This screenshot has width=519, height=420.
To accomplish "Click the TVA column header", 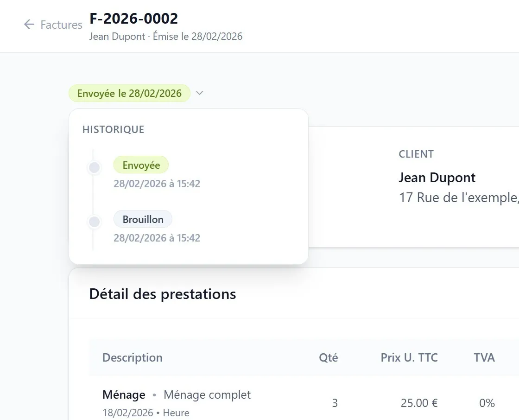I will pos(484,357).
